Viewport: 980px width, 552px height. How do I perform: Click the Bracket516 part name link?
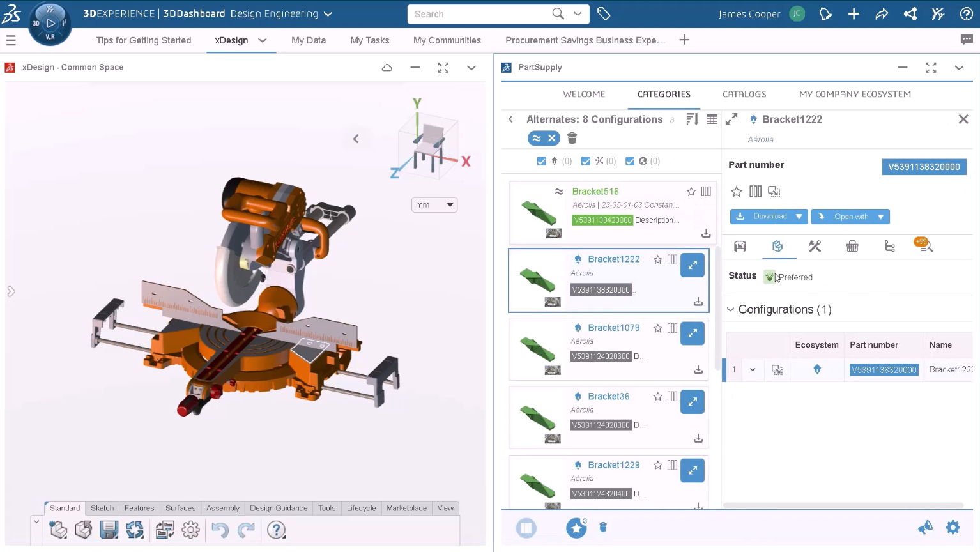(x=595, y=192)
